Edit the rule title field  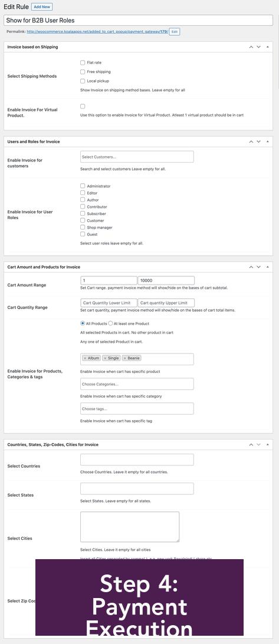138,20
